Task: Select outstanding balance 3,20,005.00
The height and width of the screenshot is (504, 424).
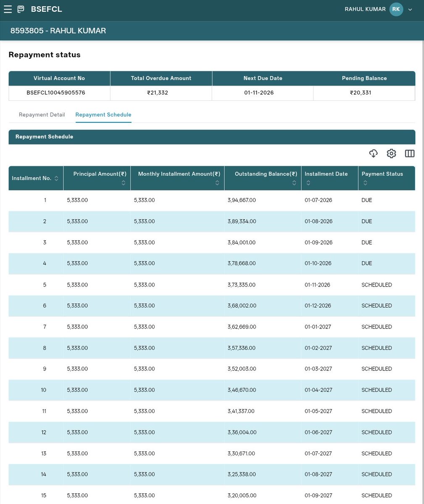Action: tap(242, 496)
